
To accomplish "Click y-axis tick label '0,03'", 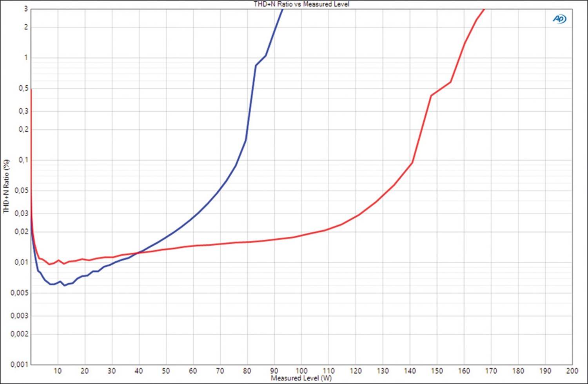I will pyautogui.click(x=21, y=214).
